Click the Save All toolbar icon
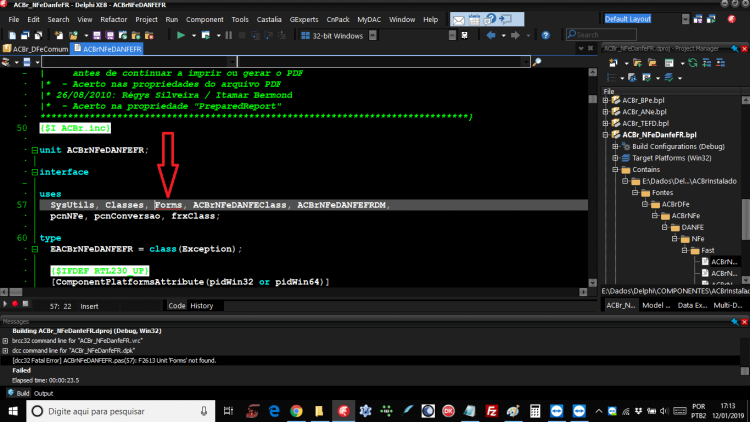The width and height of the screenshot is (750, 422). pyautogui.click(x=110, y=35)
